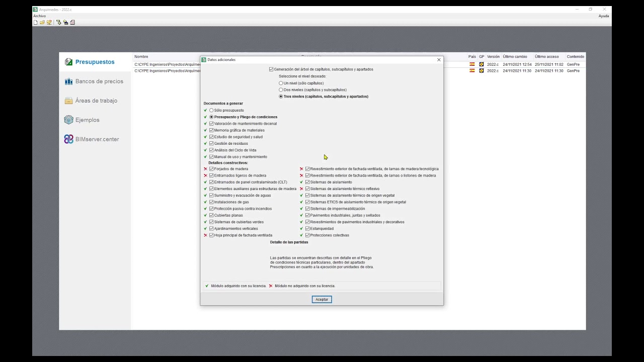The height and width of the screenshot is (362, 644).
Task: Close the Datos adicionales dialog
Action: point(439,60)
